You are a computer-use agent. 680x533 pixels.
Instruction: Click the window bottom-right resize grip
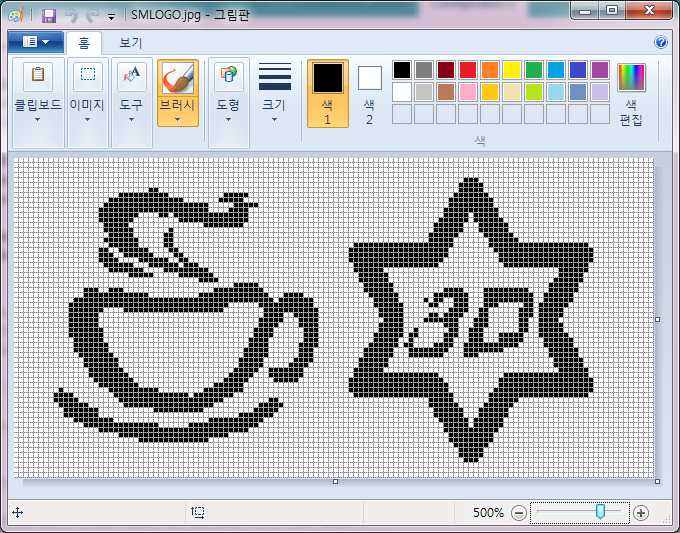(x=667, y=519)
